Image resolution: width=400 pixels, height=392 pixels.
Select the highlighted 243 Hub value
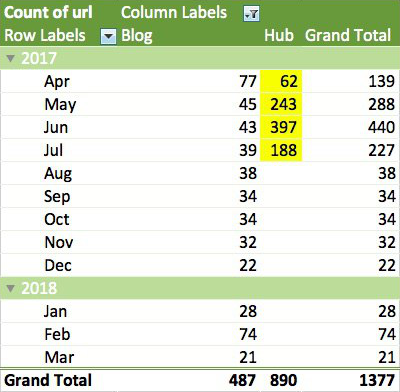point(281,104)
